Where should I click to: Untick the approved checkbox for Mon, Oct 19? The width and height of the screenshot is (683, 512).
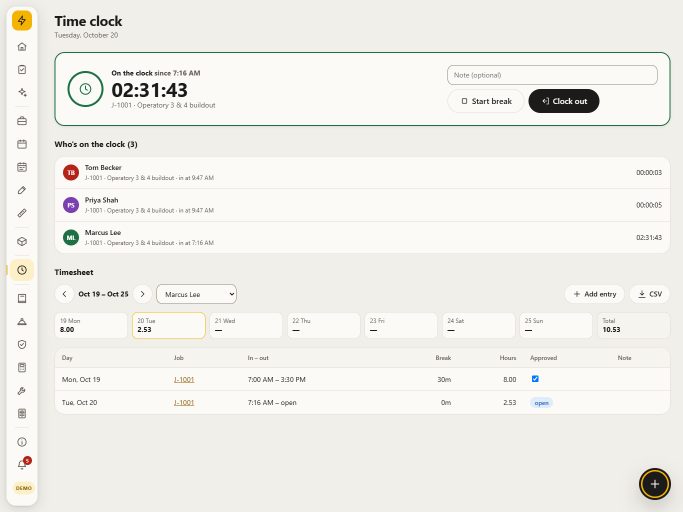[535, 379]
